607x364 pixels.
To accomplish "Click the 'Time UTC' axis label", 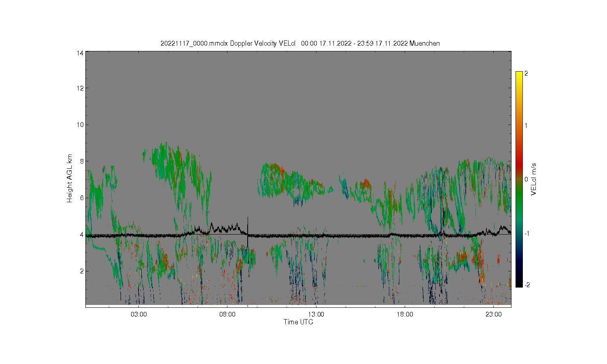I will coord(298,322).
